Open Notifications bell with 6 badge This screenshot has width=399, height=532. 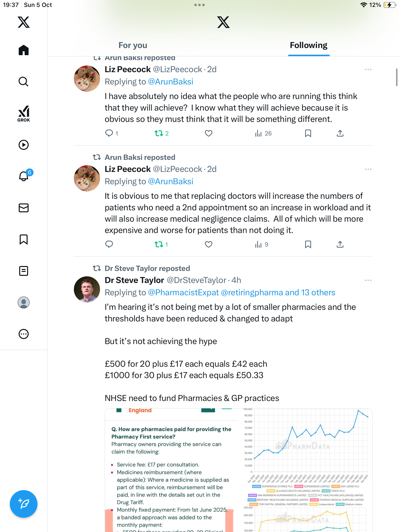click(24, 176)
